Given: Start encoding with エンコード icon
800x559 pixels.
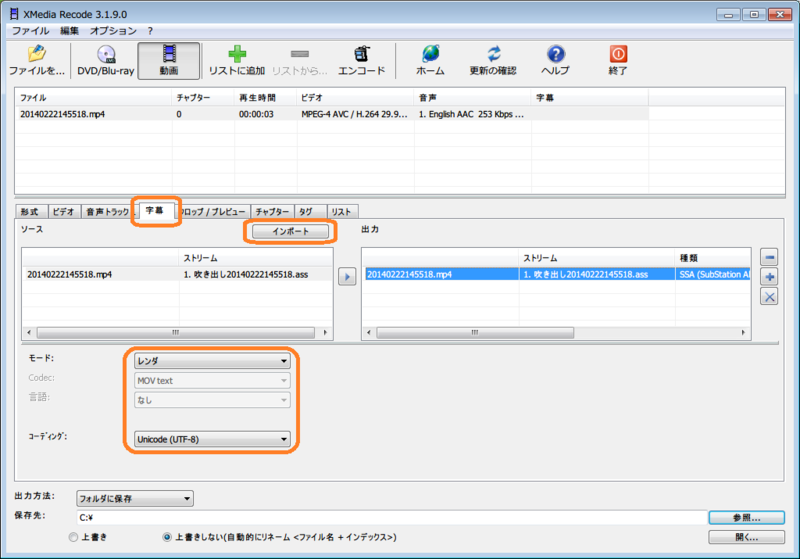Looking at the screenshot, I should (x=361, y=61).
